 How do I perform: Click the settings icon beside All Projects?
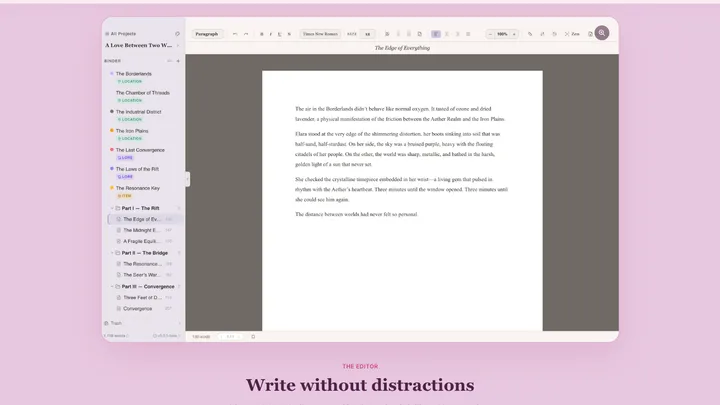pos(177,34)
